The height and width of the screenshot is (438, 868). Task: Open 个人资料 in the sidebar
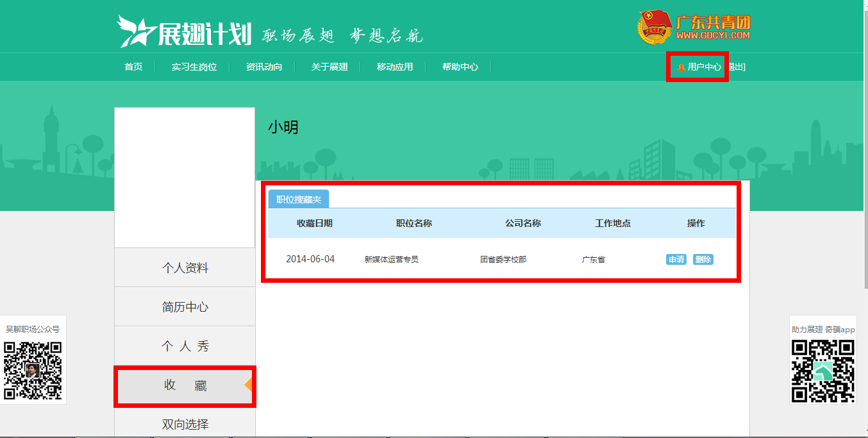[185, 268]
